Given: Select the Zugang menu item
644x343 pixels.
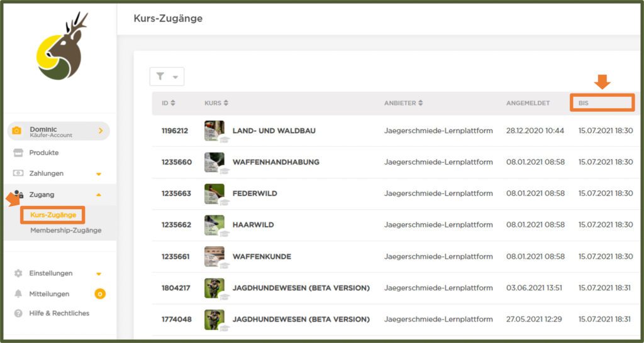Looking at the screenshot, I should [x=42, y=195].
